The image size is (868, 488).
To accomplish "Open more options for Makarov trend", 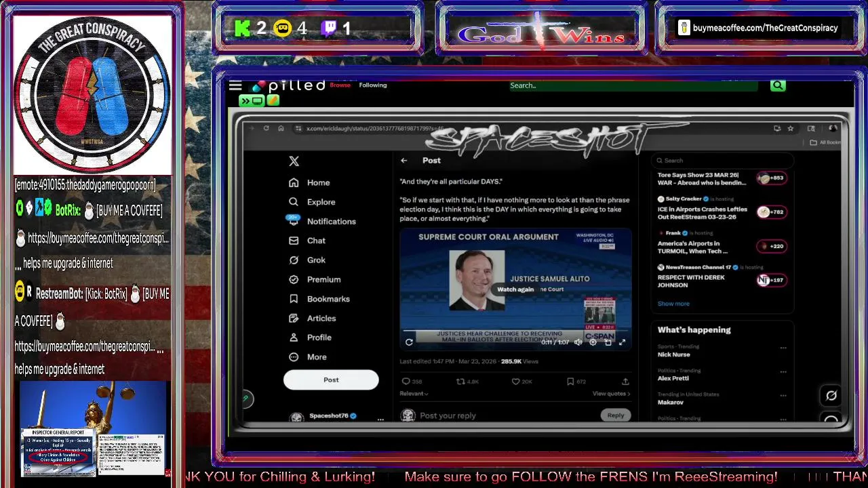I will (783, 396).
